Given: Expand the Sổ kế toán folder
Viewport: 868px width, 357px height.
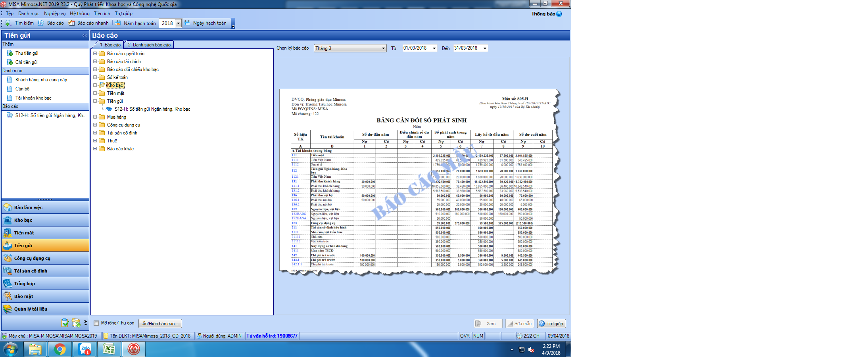Looking at the screenshot, I should click(95, 77).
